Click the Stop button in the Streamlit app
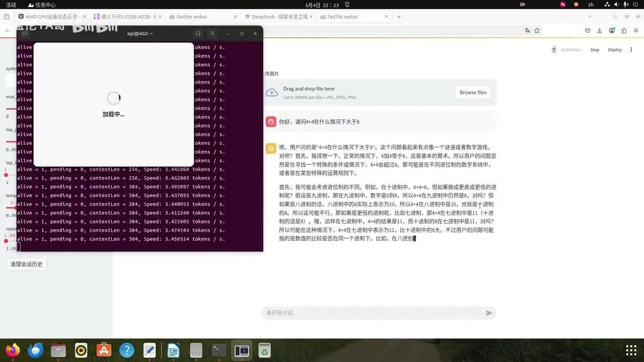Screen dimensions: 644x362 (595, 49)
